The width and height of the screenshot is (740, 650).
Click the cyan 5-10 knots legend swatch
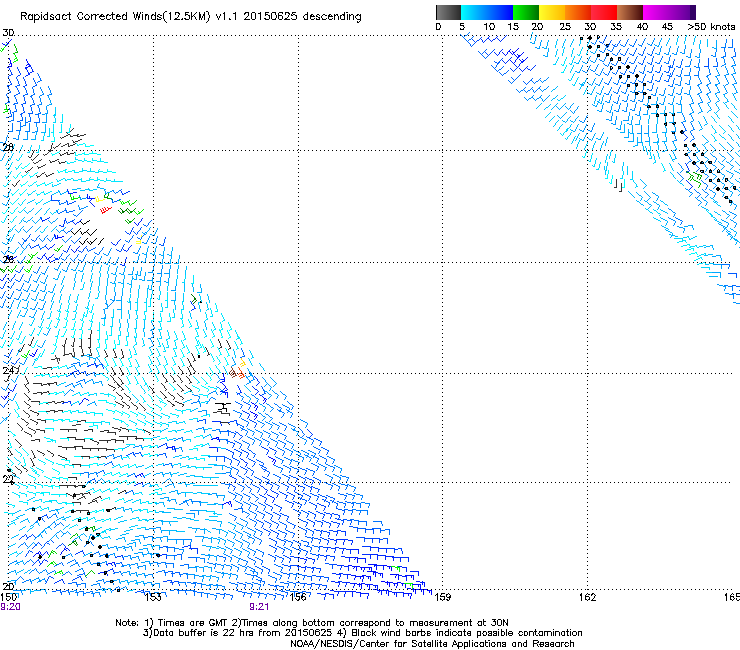(x=474, y=12)
